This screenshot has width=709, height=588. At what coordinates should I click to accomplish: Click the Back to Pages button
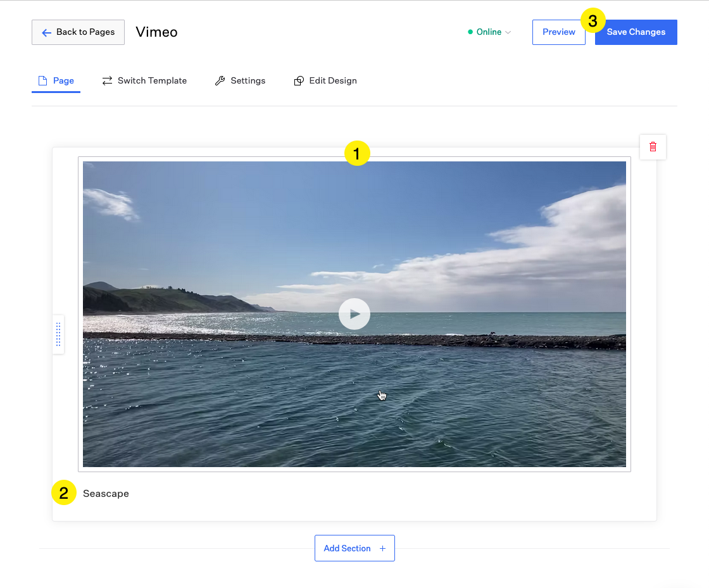pos(78,32)
